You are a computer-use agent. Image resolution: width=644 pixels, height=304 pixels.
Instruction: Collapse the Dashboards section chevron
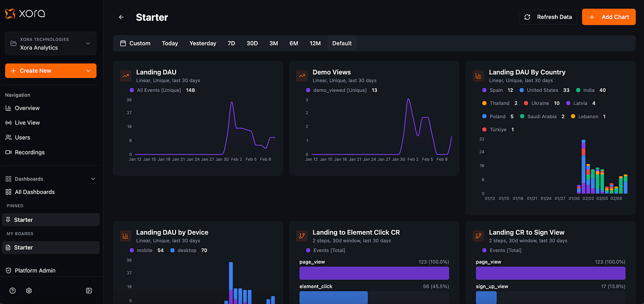coord(93,179)
